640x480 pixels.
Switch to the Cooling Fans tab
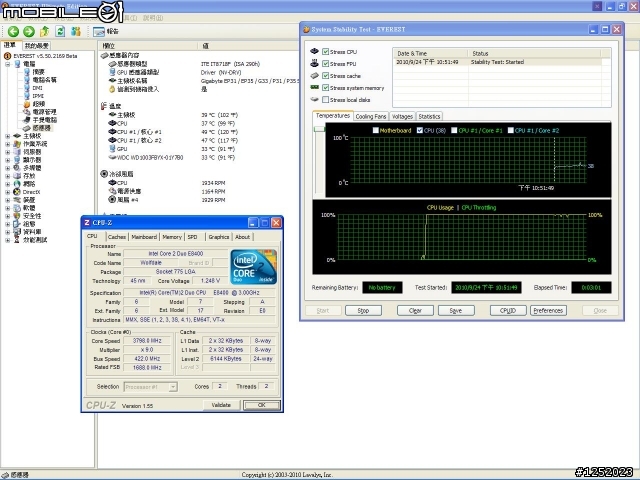371,116
